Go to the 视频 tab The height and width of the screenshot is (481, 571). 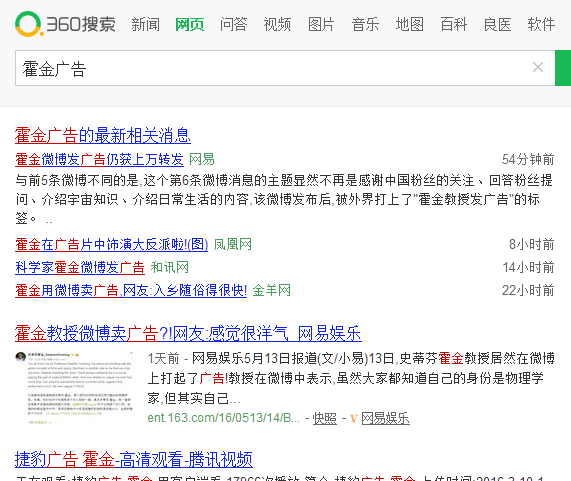[277, 25]
